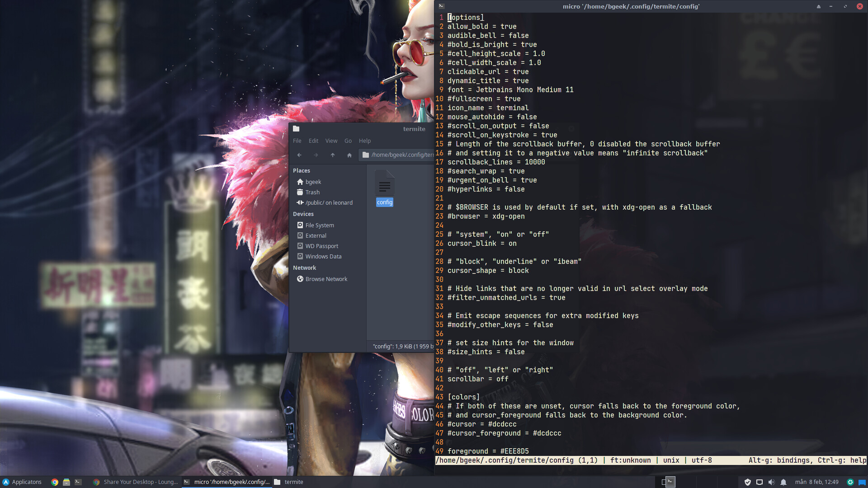Click Alt-g: bindings hint in status bar
Screen dimensions: 868x488
click(781, 460)
